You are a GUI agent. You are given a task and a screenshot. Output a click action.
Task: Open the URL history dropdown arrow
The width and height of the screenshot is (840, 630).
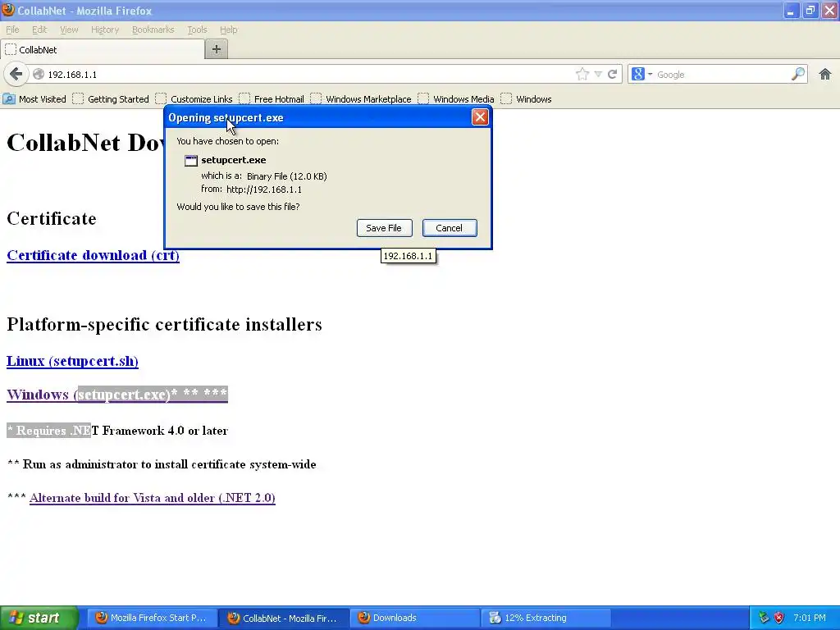(598, 75)
